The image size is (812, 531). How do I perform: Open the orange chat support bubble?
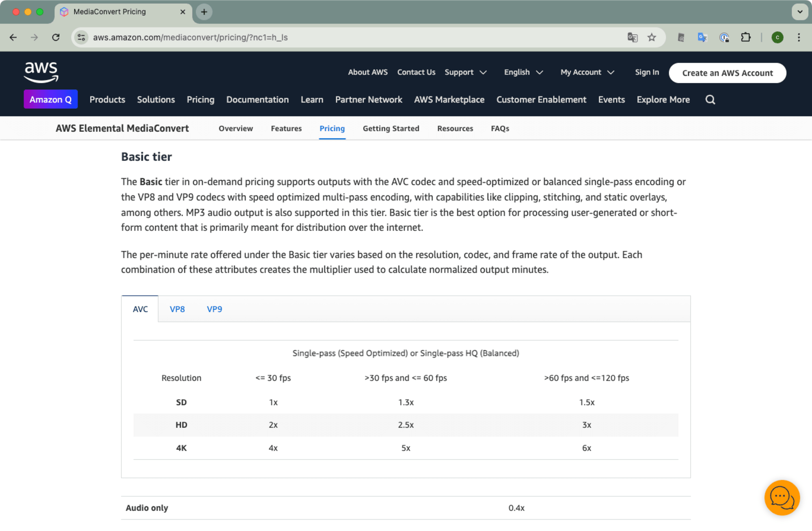click(x=782, y=497)
